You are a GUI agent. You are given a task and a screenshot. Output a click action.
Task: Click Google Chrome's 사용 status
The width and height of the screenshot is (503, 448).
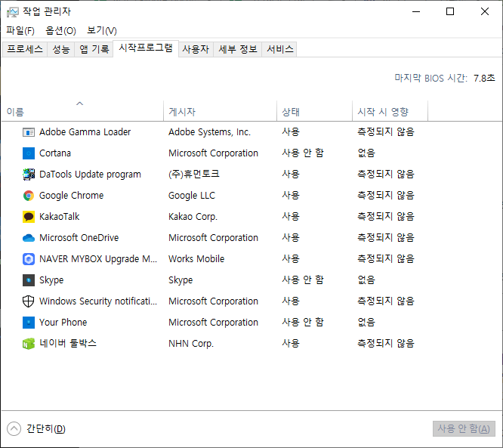tap(291, 196)
